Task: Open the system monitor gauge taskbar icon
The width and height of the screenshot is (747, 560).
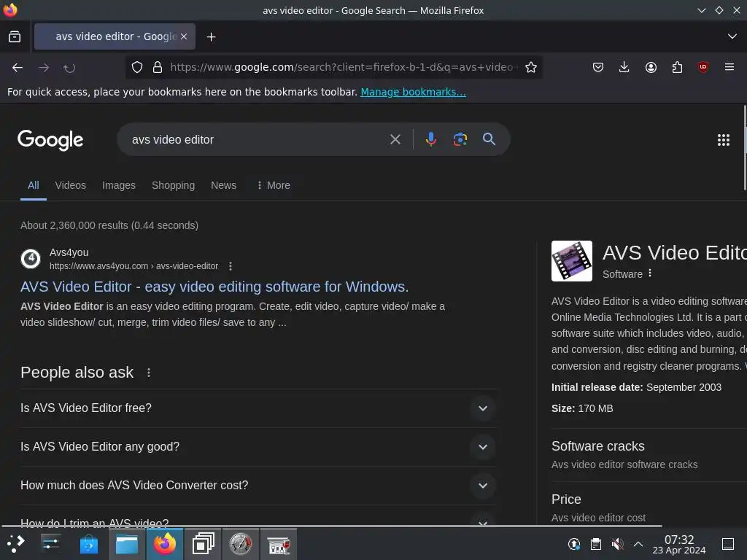Action: (241, 544)
